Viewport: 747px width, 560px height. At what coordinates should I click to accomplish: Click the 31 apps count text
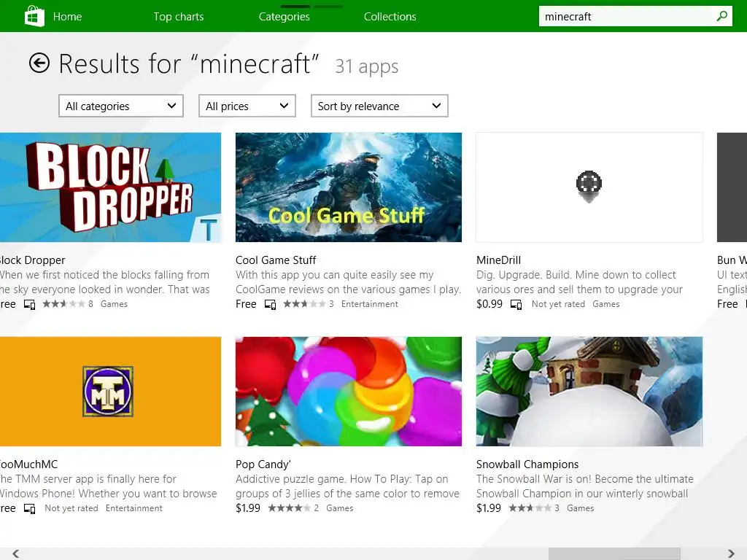pos(367,66)
